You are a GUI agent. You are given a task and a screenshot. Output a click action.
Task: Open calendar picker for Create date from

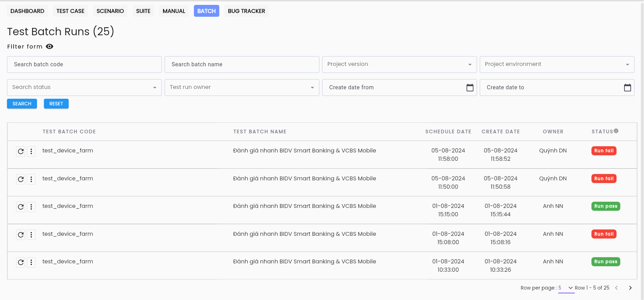click(470, 88)
